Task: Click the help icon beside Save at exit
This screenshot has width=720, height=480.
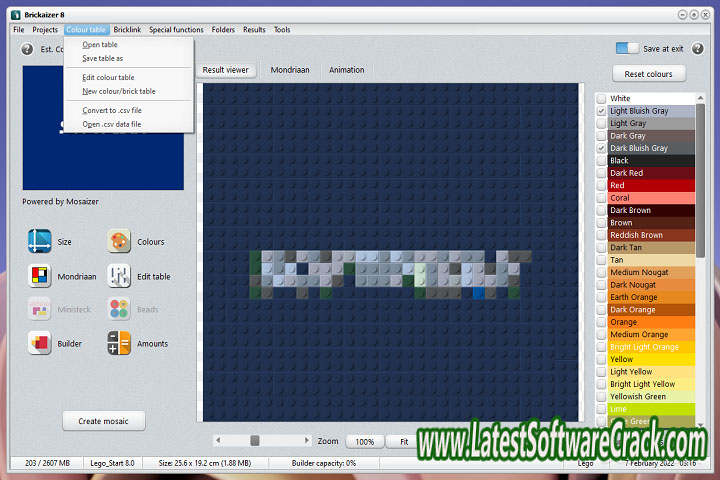Action: (x=698, y=48)
